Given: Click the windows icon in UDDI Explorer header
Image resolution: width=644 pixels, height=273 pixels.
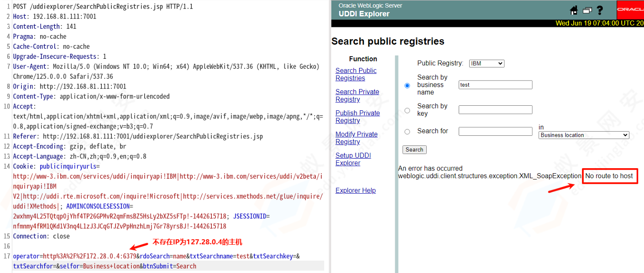Looking at the screenshot, I should 587,10.
